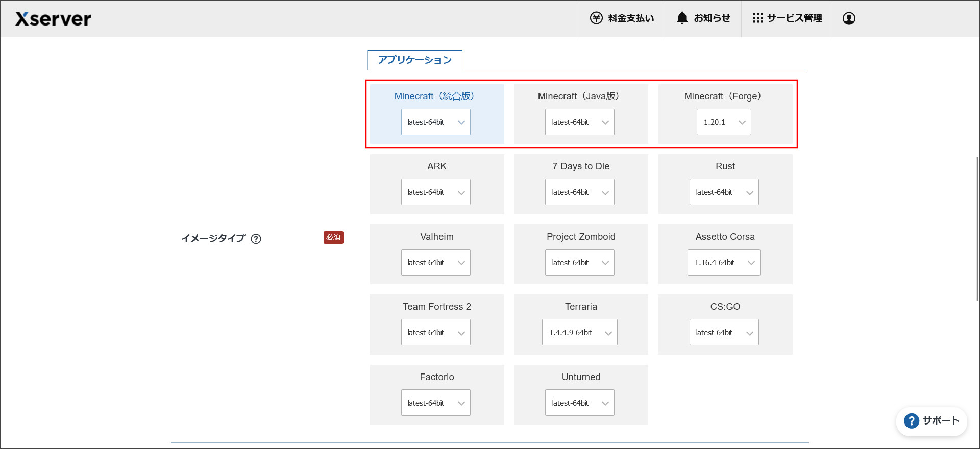This screenshot has width=980, height=449.
Task: Open 7 Days to Die version dropdown
Action: pos(580,192)
